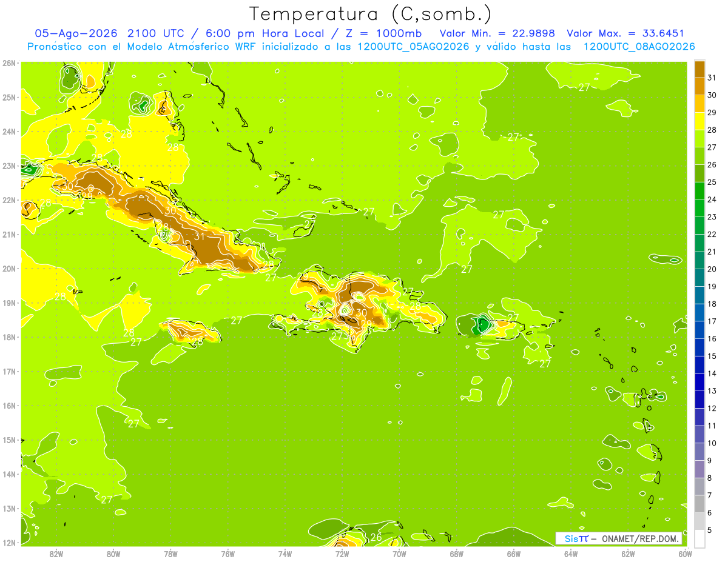Click the '76W' longitude axis label
The height and width of the screenshot is (562, 728).
227,554
